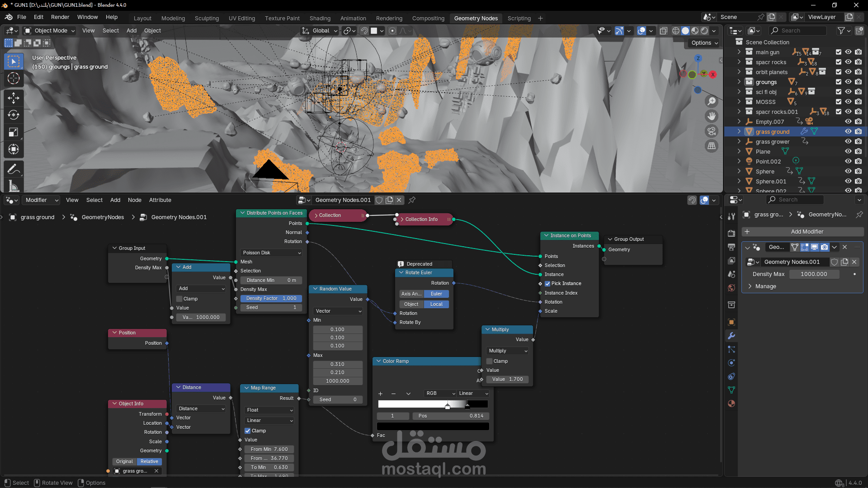Select the Rotate tool in viewport toolbar
868x488 pixels.
coord(14,115)
